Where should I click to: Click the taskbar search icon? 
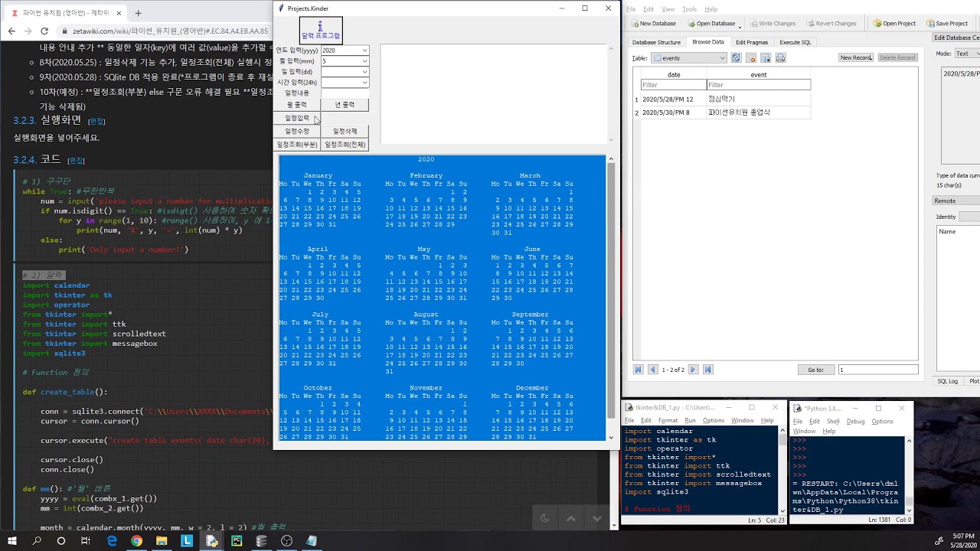[x=36, y=540]
